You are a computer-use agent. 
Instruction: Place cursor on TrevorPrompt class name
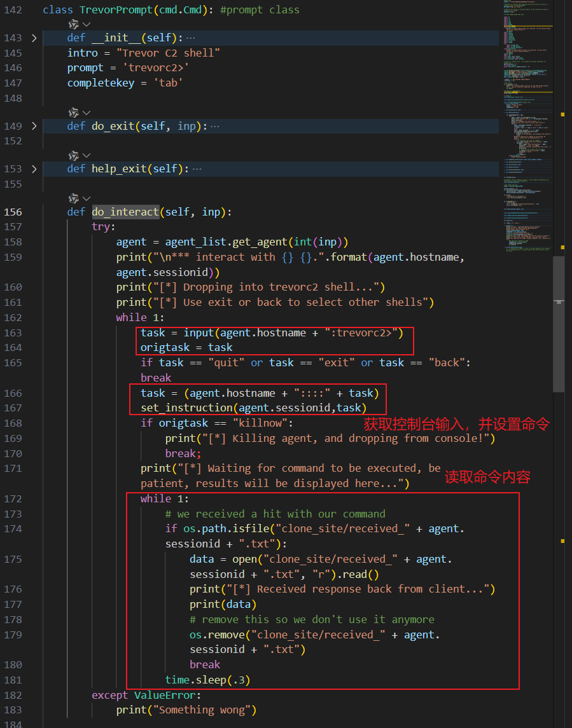[x=116, y=10]
